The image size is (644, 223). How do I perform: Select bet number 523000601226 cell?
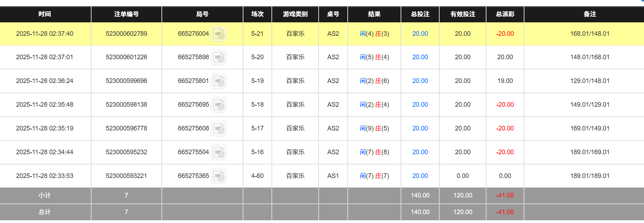pyautogui.click(x=126, y=57)
